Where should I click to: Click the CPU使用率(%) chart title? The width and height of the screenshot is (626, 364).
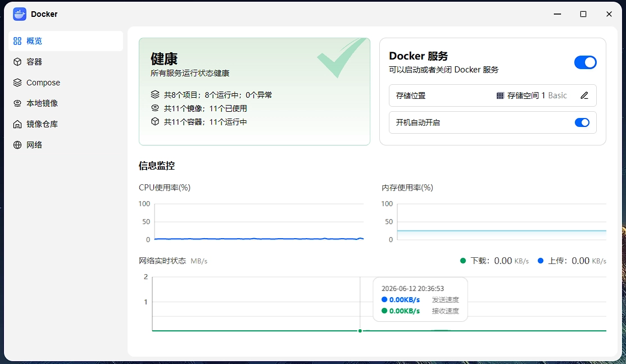tap(165, 188)
